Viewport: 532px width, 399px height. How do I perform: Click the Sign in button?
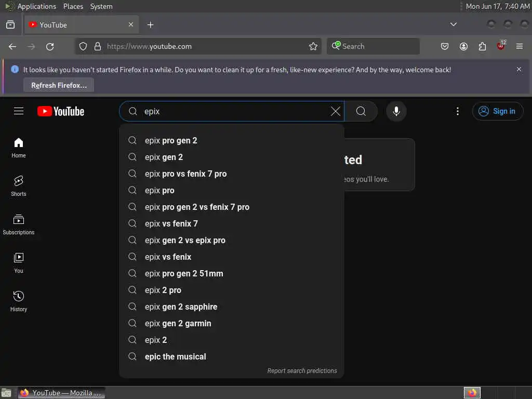tap(497, 111)
